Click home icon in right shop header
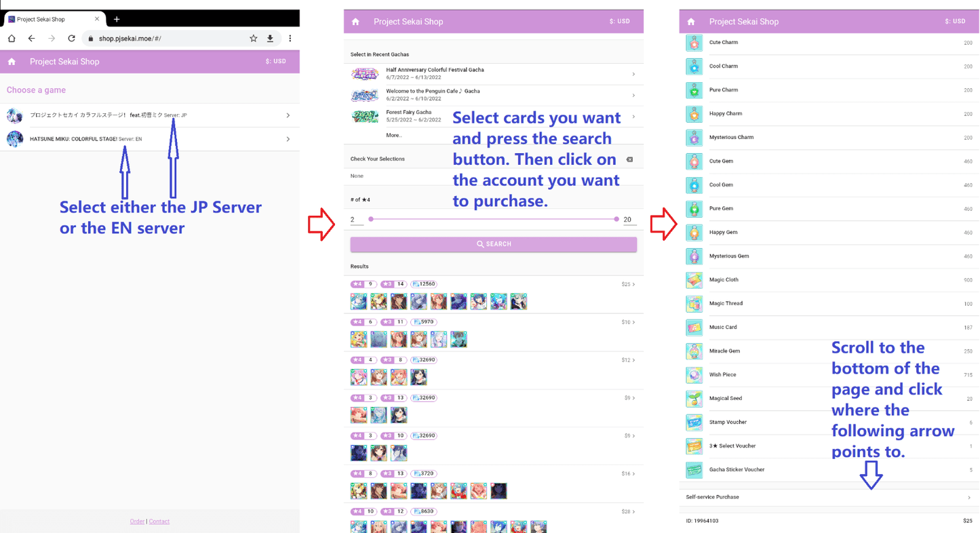 coord(691,22)
